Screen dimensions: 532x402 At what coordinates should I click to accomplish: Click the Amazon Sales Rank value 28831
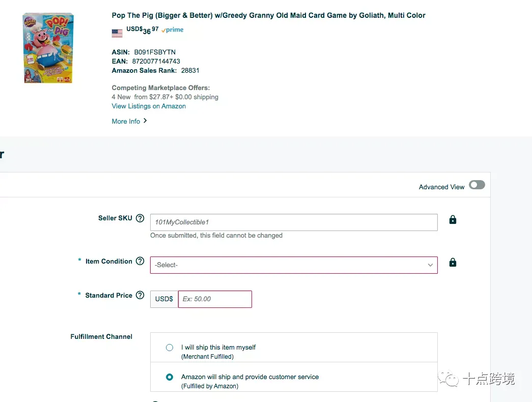coord(190,71)
